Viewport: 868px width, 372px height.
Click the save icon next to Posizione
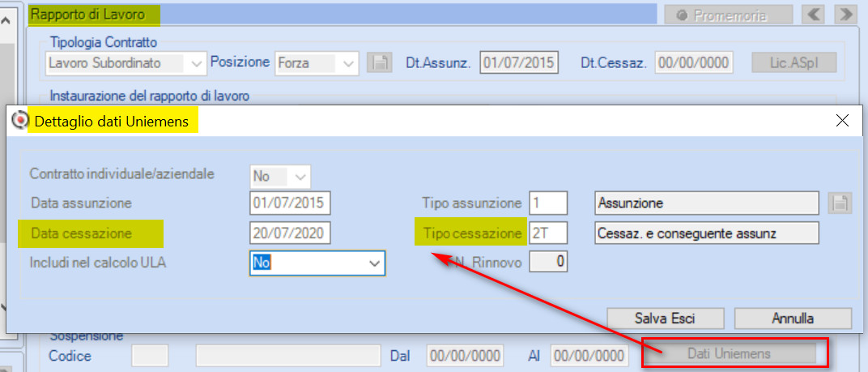tap(380, 62)
